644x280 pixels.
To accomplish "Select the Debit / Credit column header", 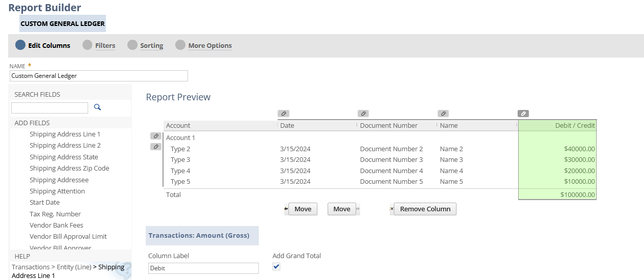I will [575, 125].
